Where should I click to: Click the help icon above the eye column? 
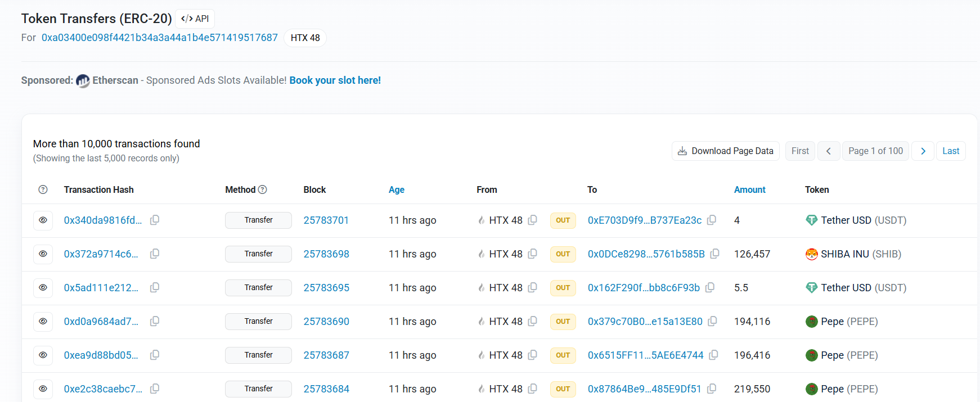[x=43, y=189]
